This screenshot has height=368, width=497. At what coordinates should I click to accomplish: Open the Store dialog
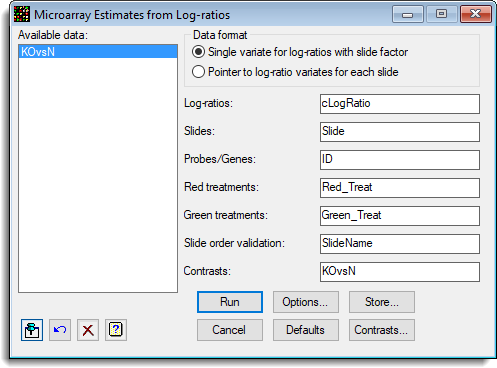(x=382, y=302)
